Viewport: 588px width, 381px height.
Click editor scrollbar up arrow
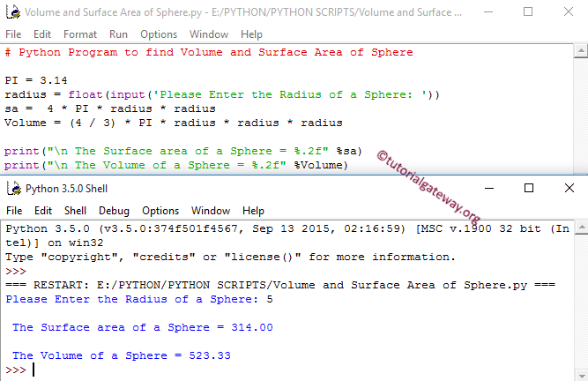point(581,50)
